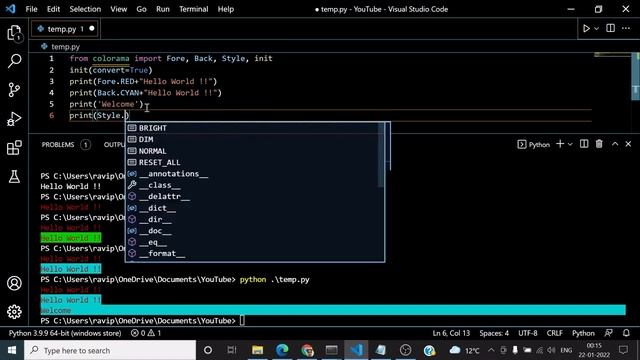Open Microsoft Edge from the taskbar
Image resolution: width=640 pixels, height=360 pixels.
(x=282, y=350)
